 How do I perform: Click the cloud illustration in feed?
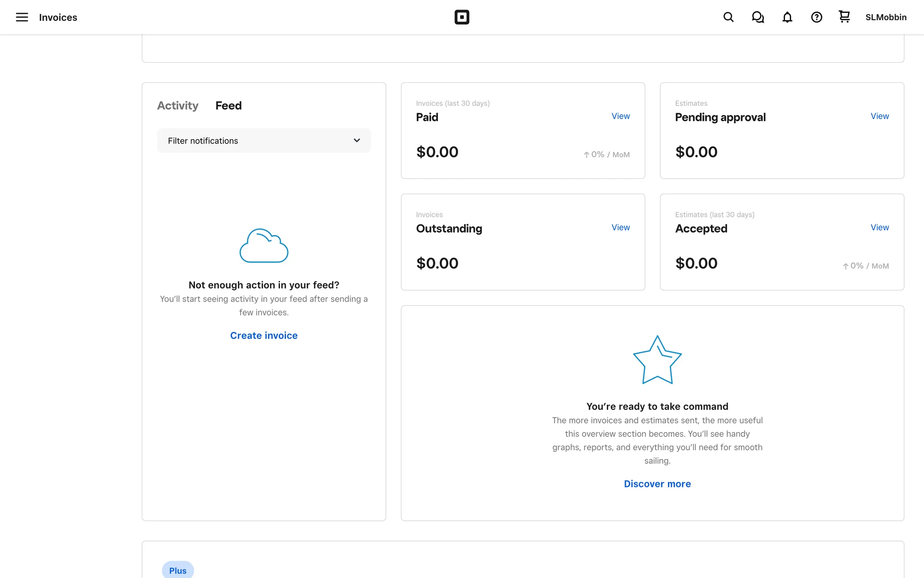pos(264,246)
